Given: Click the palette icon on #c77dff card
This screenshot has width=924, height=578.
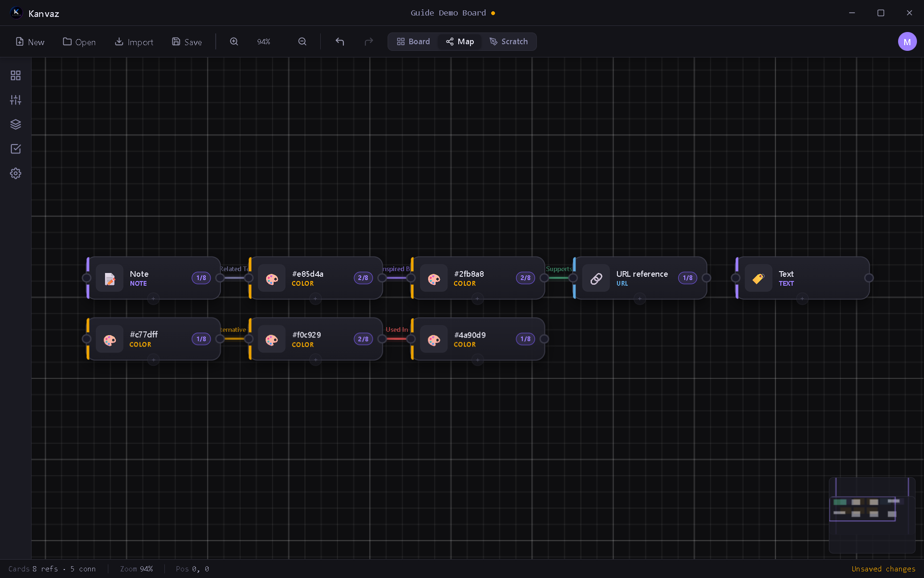Looking at the screenshot, I should [110, 339].
